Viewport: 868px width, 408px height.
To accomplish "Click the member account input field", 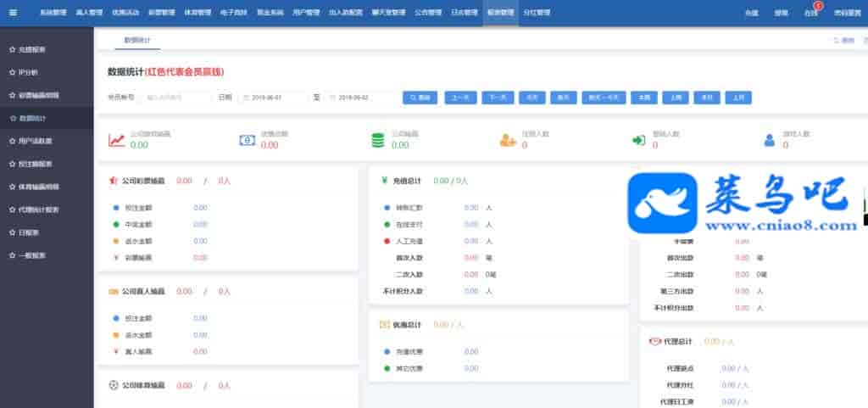I will (x=176, y=98).
